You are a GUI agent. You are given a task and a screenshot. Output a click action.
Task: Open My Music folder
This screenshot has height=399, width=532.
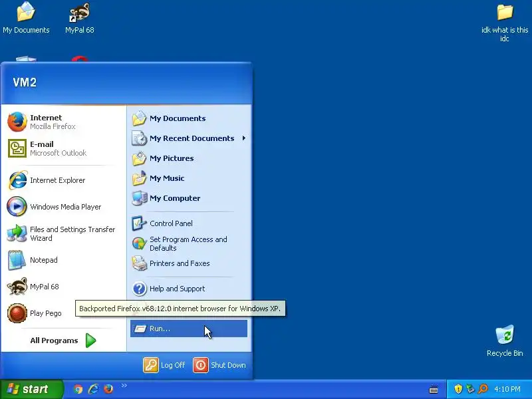(x=189, y=178)
